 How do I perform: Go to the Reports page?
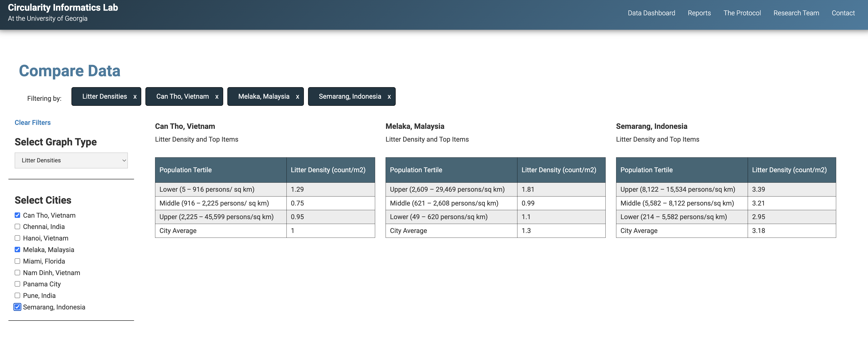pos(699,13)
